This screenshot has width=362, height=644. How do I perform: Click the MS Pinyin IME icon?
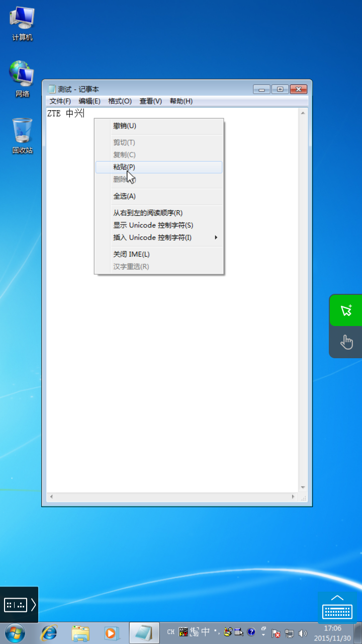pos(184,632)
